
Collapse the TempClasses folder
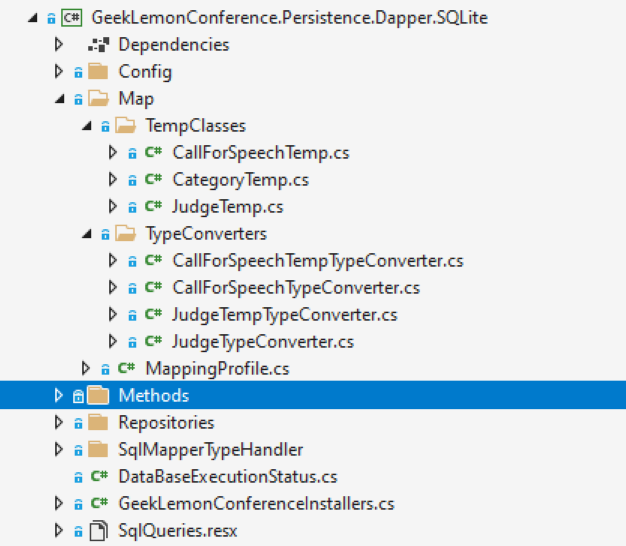coord(87,126)
